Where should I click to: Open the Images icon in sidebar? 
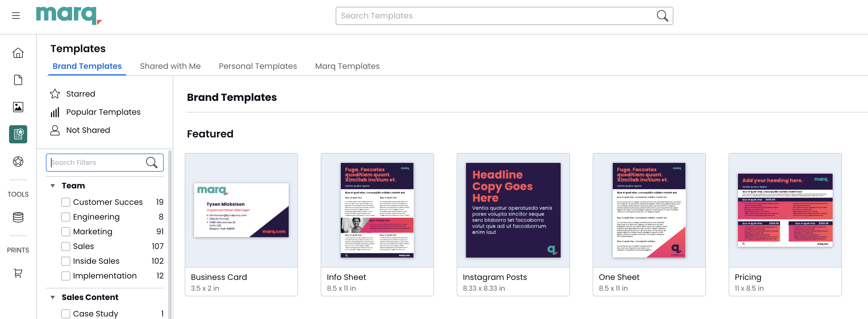(x=18, y=107)
